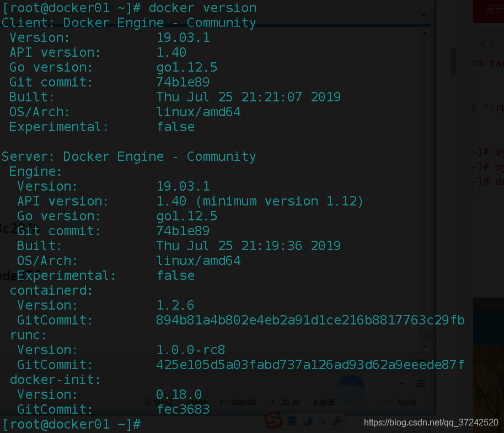Screen dimensions: 504x433
Task: Click the containerd GitCommit hash 894b81a4…
Action: click(310, 320)
